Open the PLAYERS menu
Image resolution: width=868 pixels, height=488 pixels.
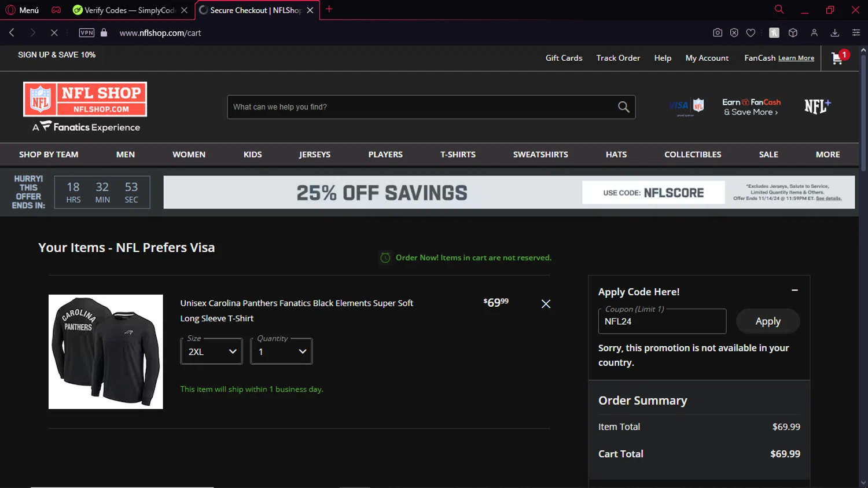385,155
